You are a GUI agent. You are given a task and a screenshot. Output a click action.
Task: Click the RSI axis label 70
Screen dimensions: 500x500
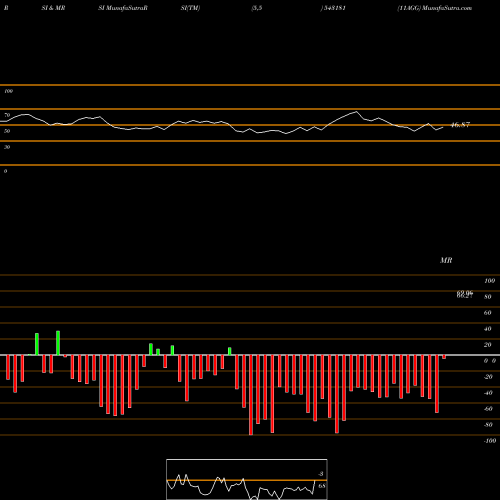point(7,115)
